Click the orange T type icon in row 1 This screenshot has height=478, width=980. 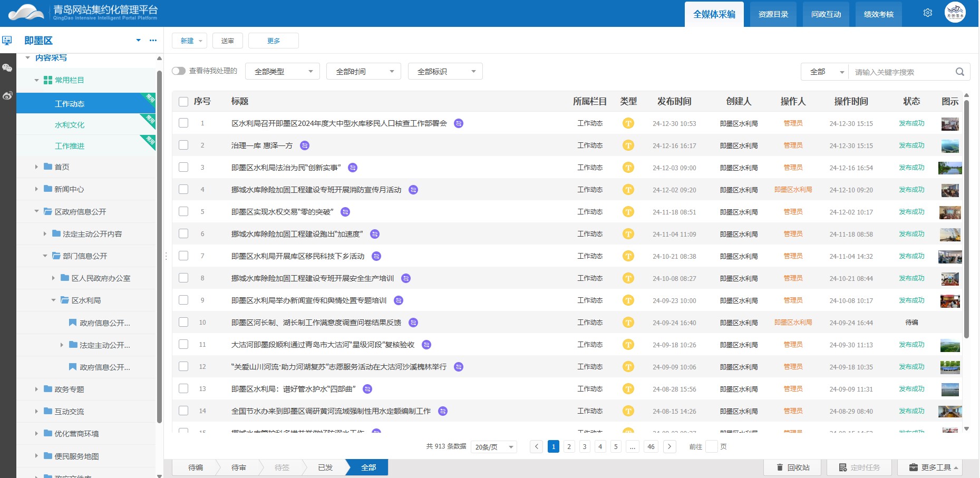click(628, 123)
